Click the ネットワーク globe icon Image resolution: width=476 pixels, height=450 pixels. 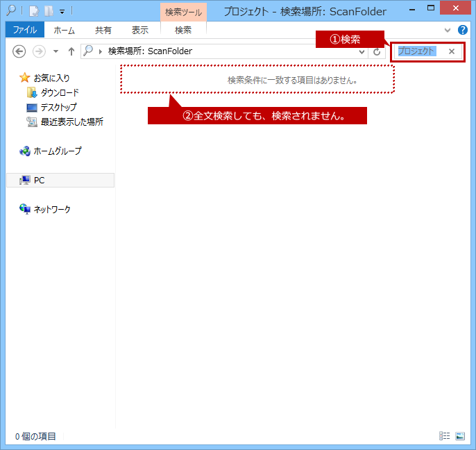coord(25,209)
